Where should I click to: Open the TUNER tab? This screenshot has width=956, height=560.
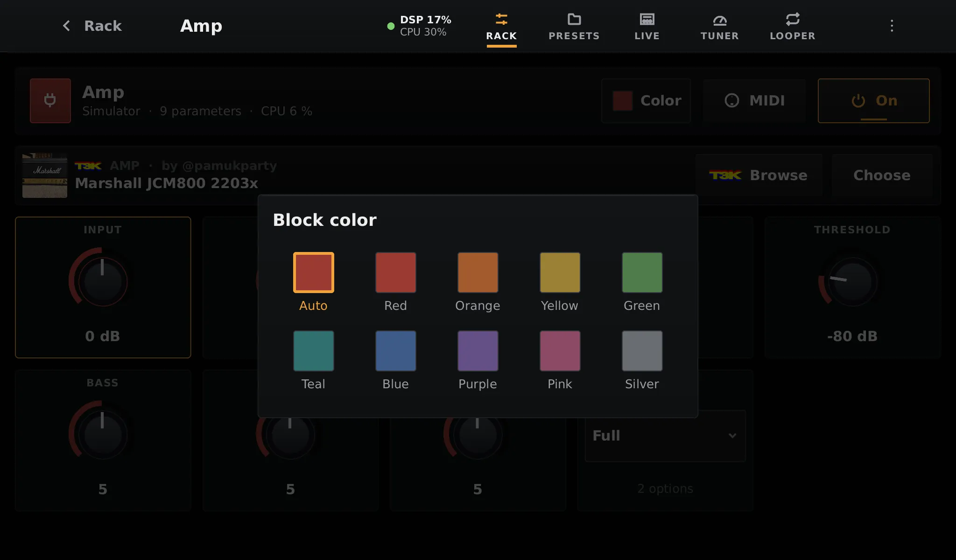pyautogui.click(x=720, y=27)
